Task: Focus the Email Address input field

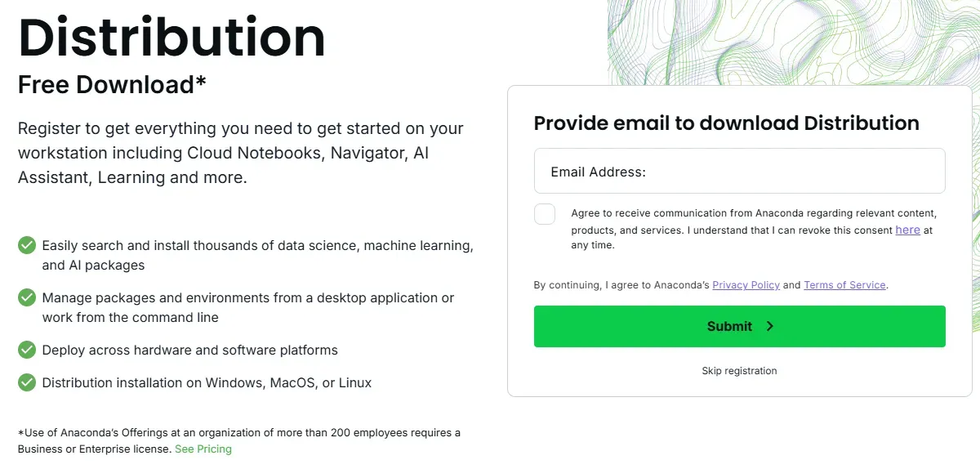Action: tap(739, 172)
